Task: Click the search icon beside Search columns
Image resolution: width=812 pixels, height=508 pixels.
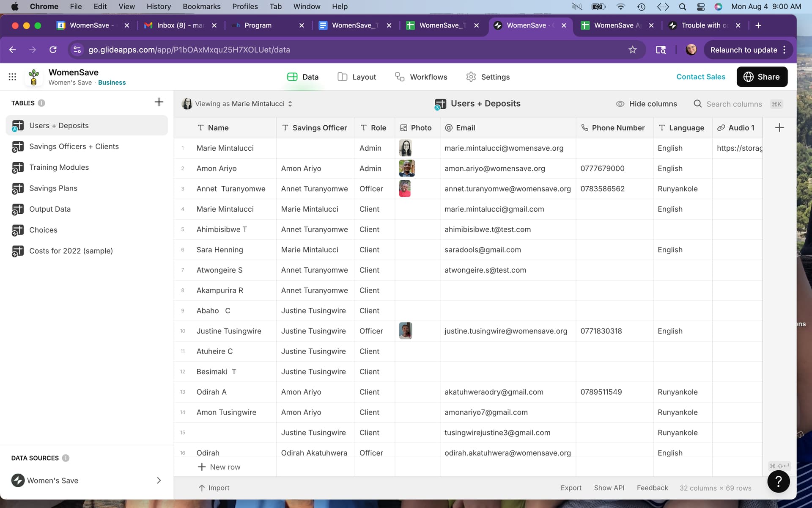Action: pos(698,104)
